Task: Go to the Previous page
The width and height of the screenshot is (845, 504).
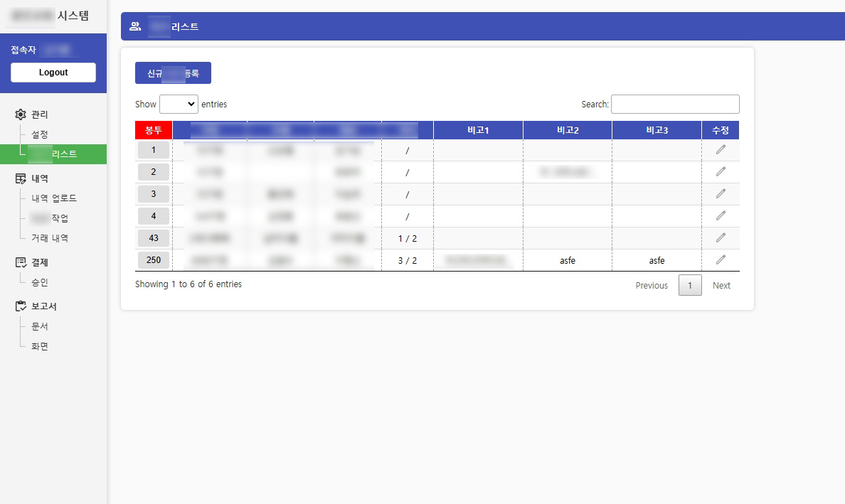Action: click(x=652, y=285)
